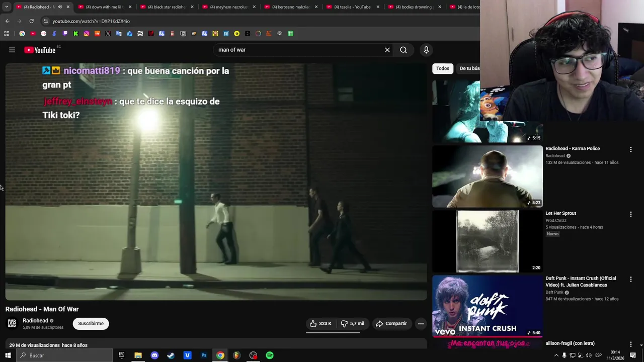Mute the audio icon on Radiohead tab
Screen dimensions: 644x362
[x=60, y=7]
